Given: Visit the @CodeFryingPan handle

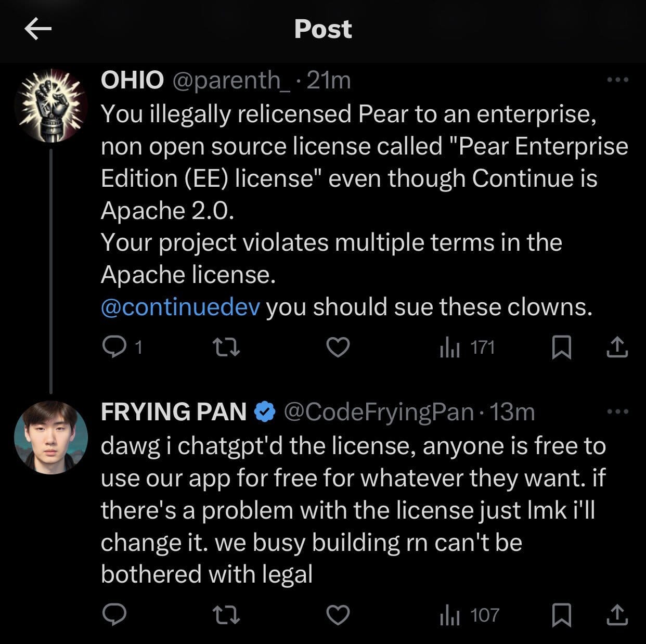Looking at the screenshot, I should 379,412.
